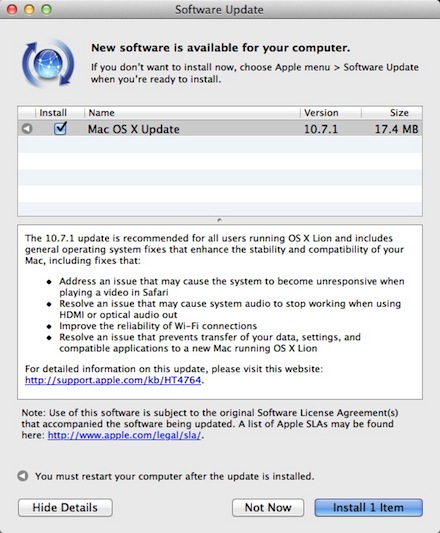Click the restart indicator icon beside restart notice
Image resolution: width=440 pixels, height=533 pixels.
tap(23, 476)
